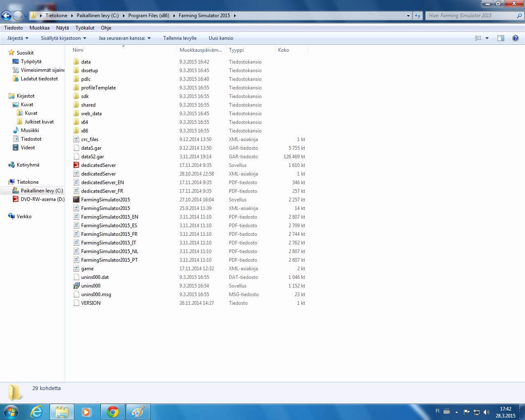Select the dedicatedServer application icon

click(76, 165)
